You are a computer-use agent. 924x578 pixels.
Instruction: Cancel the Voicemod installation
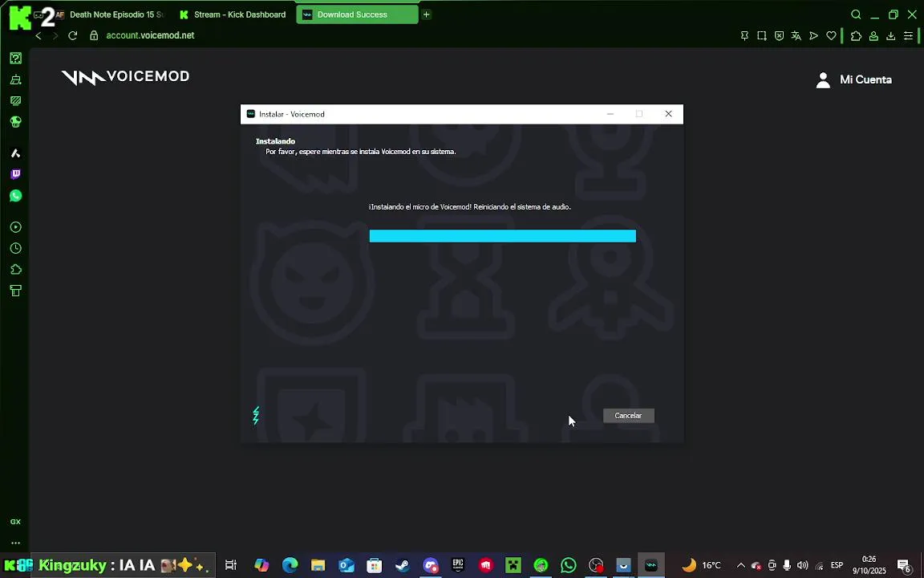point(628,416)
